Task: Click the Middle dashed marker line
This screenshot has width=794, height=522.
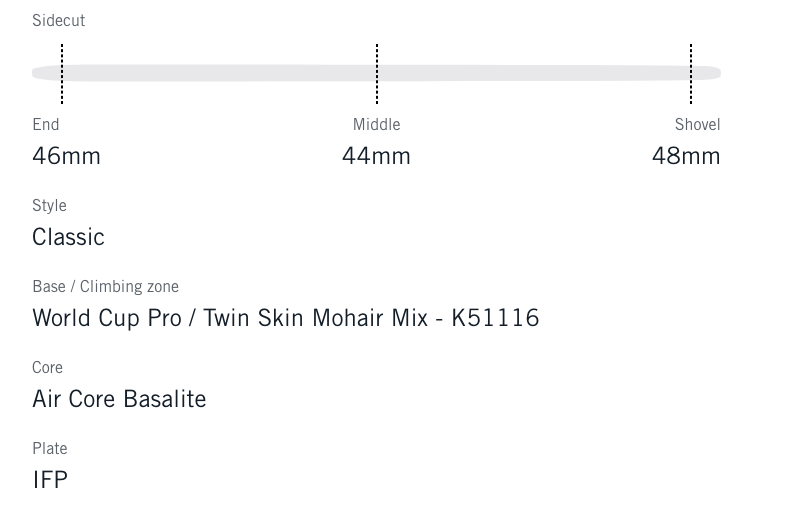Action: (x=377, y=73)
